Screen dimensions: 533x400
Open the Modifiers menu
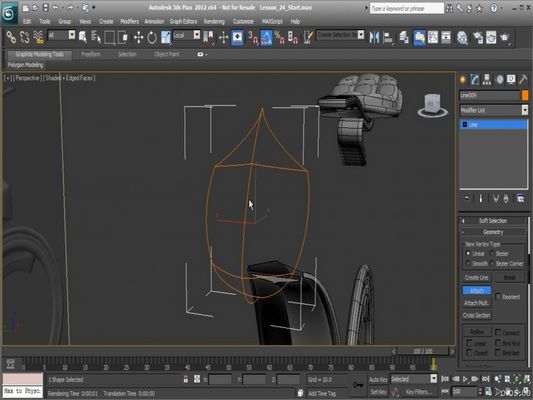coord(130,21)
